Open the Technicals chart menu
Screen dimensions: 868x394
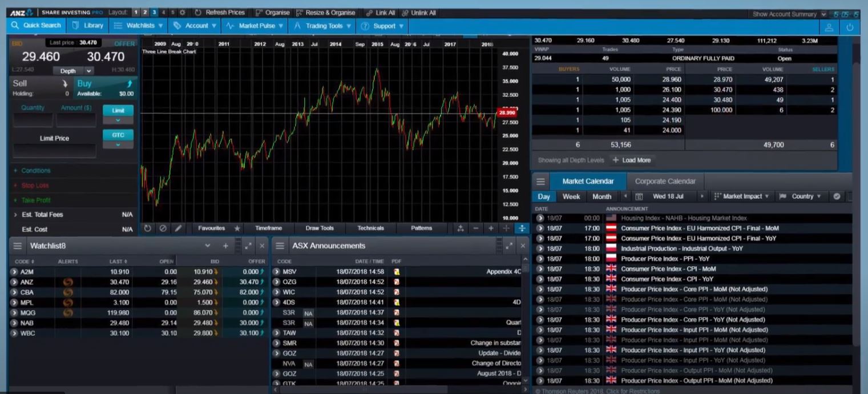tap(370, 228)
